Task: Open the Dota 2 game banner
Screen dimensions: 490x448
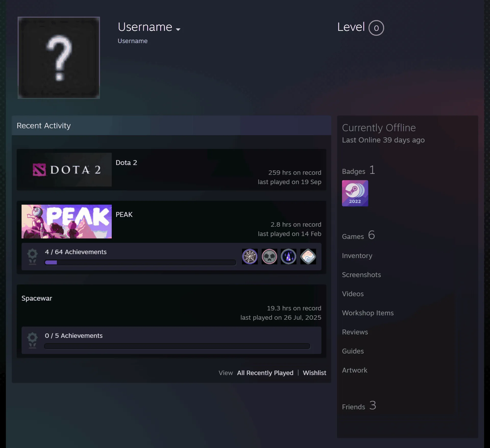Action: pyautogui.click(x=67, y=170)
